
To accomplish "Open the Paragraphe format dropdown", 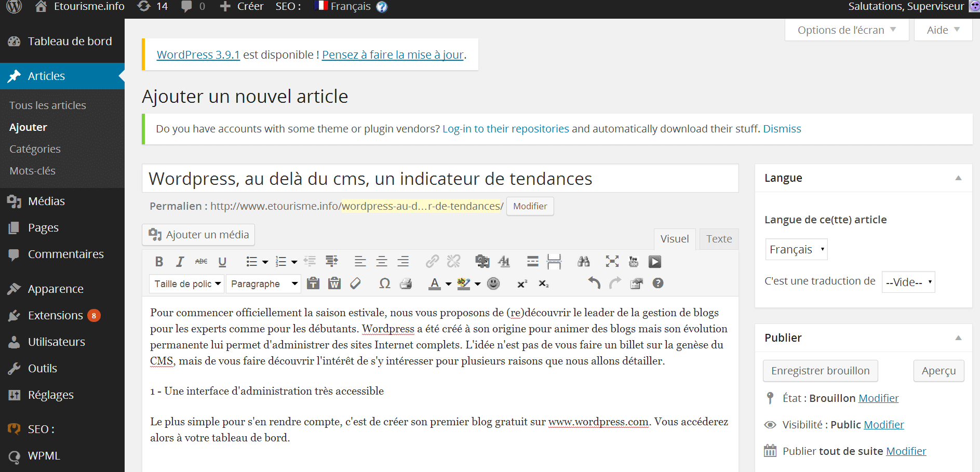I will coord(264,284).
